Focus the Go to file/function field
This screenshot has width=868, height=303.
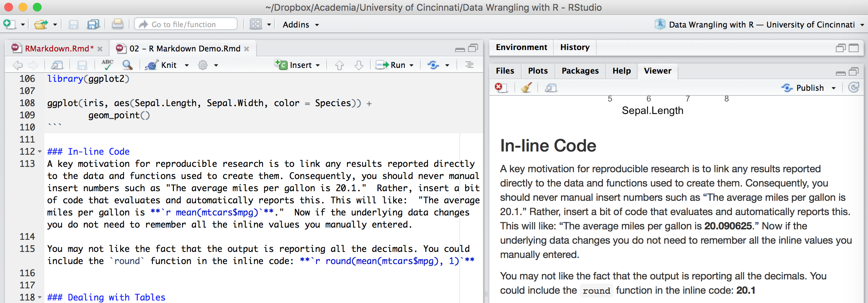click(186, 24)
